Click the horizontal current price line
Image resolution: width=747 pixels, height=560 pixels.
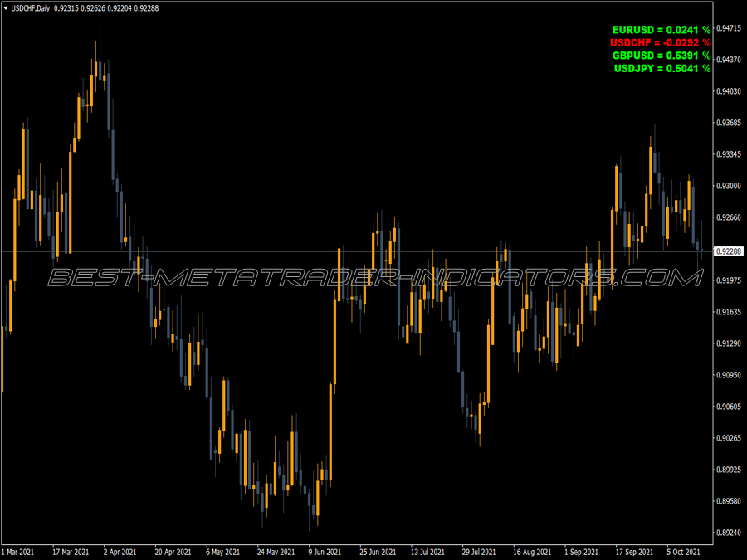pos(356,251)
